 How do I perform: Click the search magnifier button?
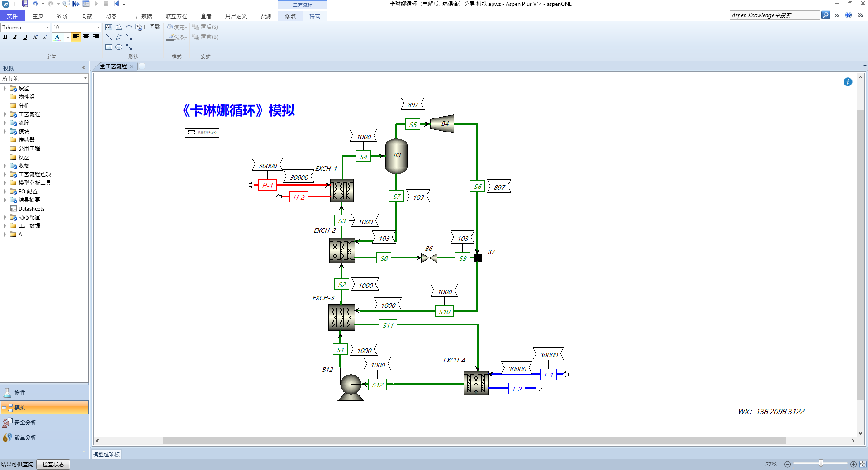tap(825, 15)
